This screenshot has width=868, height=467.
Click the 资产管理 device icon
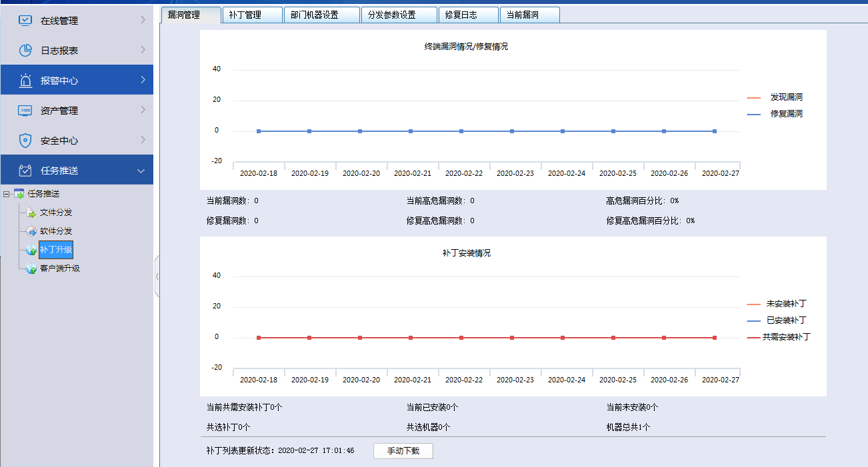[25, 111]
